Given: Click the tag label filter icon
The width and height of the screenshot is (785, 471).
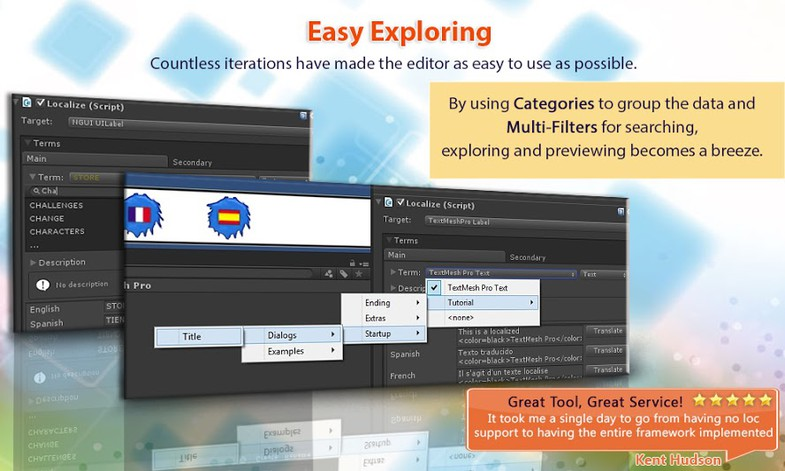Looking at the screenshot, I should click(x=345, y=273).
